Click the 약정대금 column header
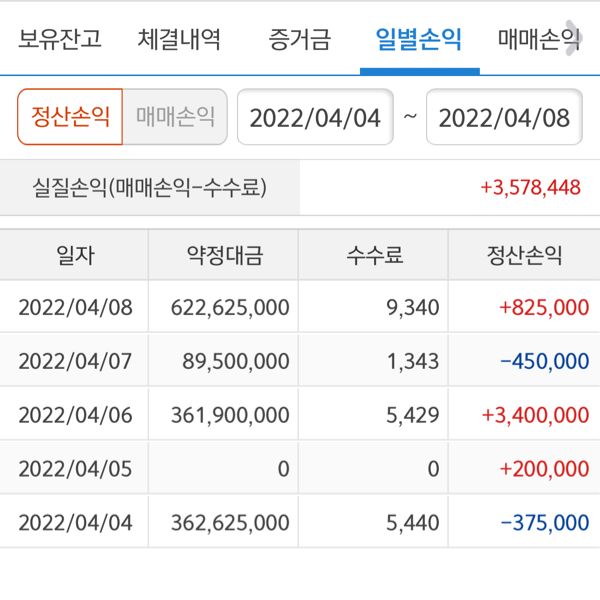600x600 pixels. [224, 255]
